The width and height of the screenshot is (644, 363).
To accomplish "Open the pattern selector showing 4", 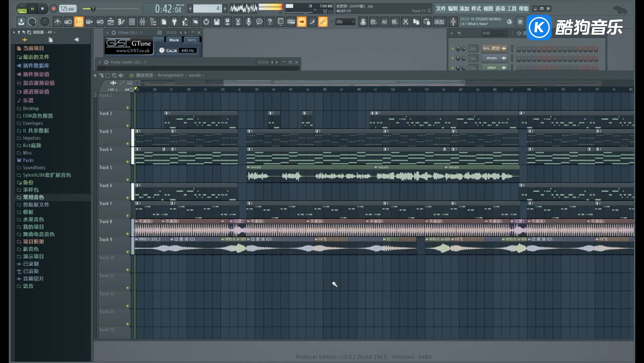I will point(207,9).
